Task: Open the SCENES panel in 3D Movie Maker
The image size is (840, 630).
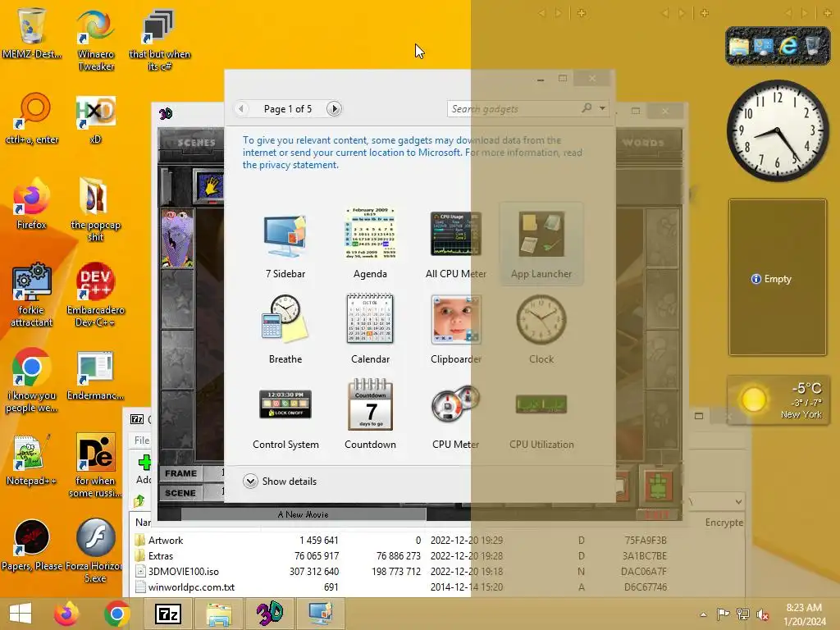Action: pyautogui.click(x=195, y=143)
